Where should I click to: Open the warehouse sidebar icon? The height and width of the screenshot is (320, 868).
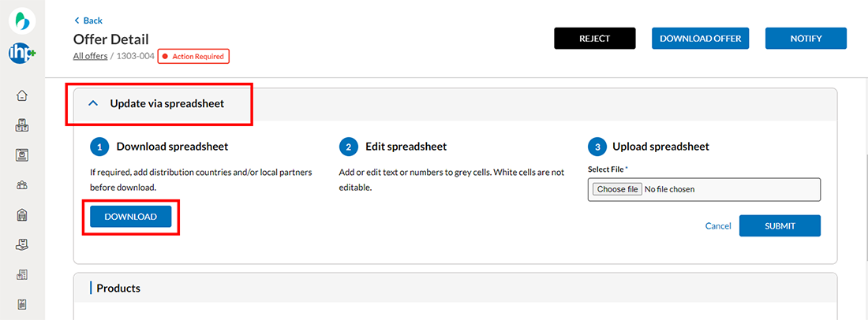pos(22,215)
